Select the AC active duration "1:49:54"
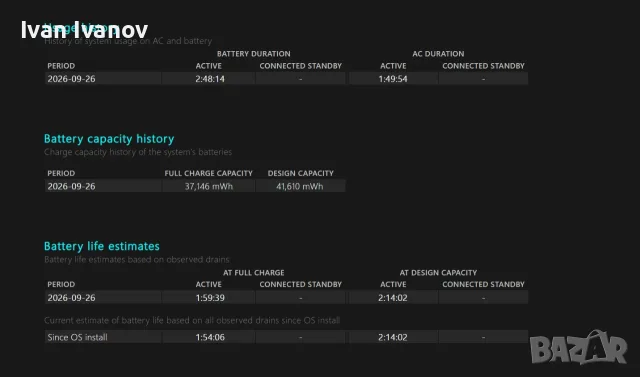Viewport: 640px width, 377px height. 393,79
